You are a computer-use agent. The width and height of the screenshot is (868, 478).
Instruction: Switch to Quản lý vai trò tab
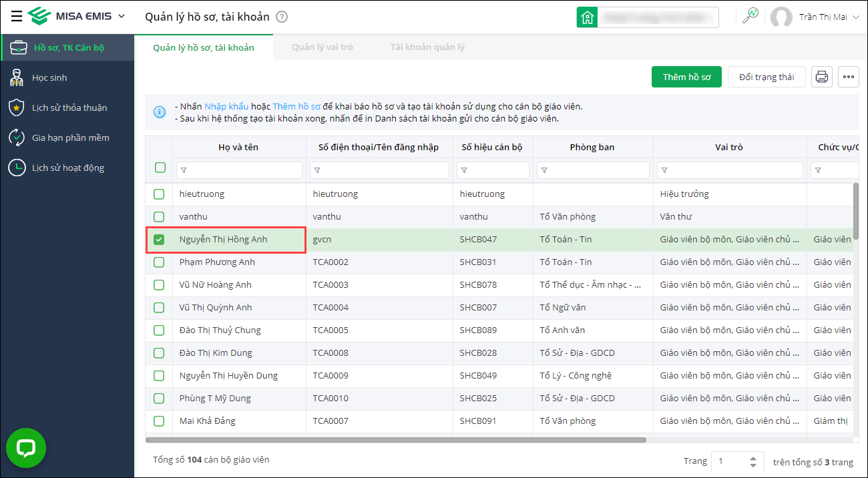point(322,47)
